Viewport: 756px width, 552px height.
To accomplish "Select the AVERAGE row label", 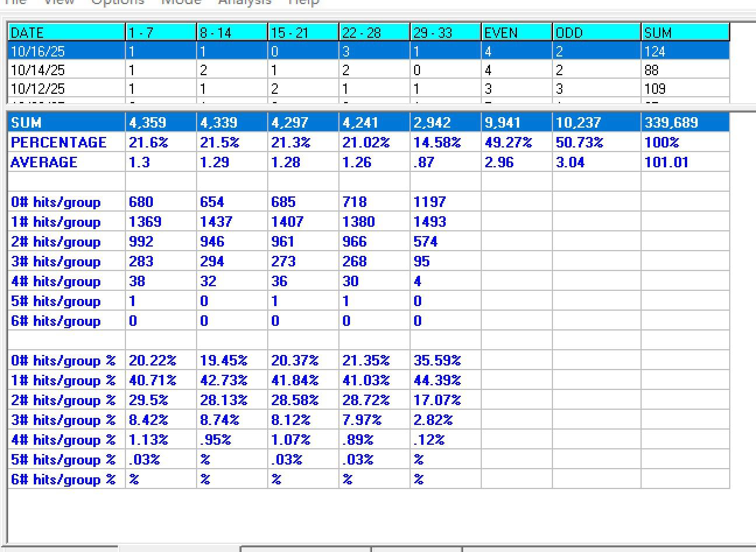I will 44,163.
